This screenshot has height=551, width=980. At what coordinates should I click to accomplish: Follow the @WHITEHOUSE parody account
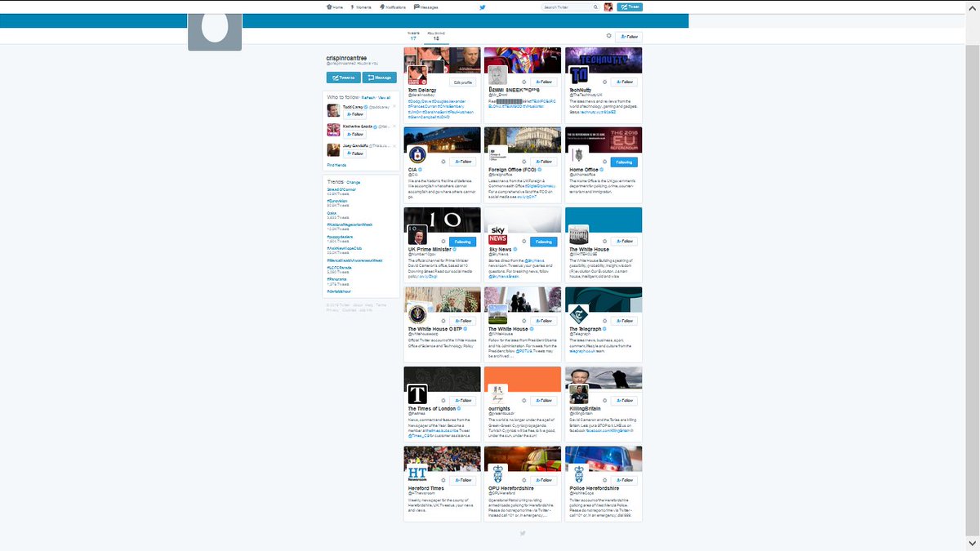(626, 242)
